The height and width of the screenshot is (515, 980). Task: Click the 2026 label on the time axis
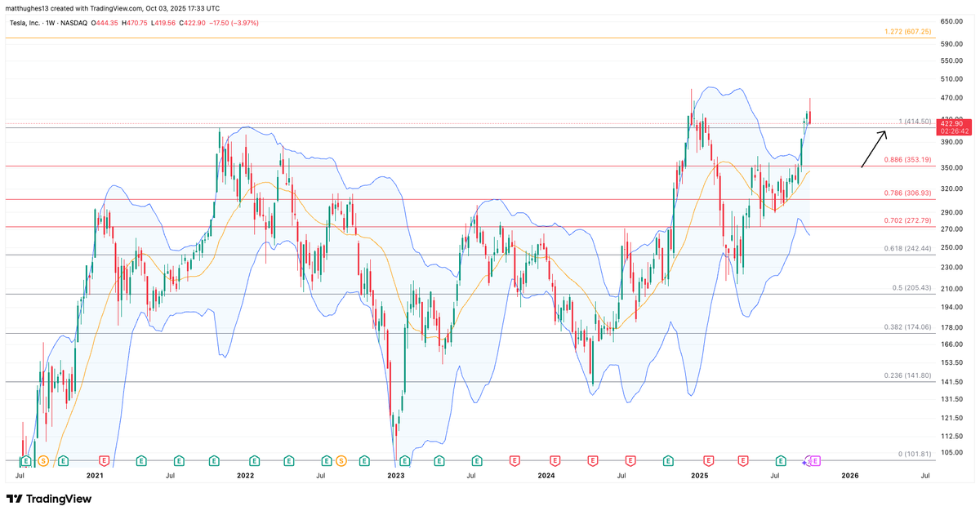850,475
